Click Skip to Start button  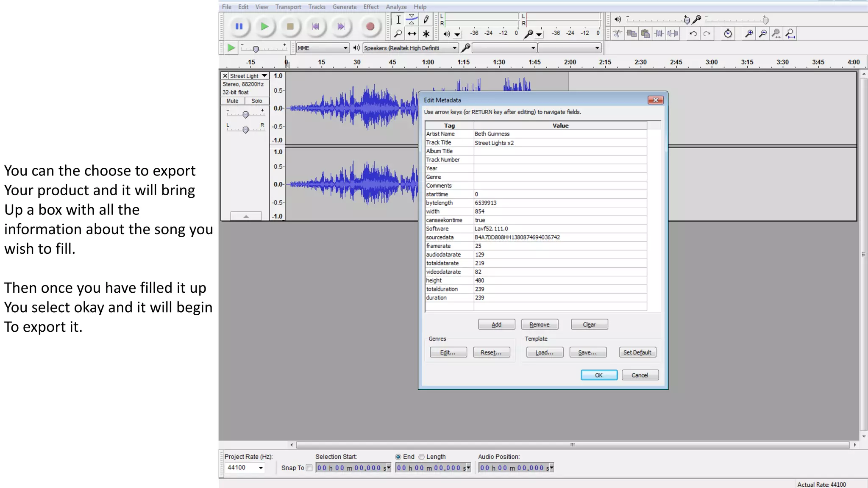click(x=316, y=26)
